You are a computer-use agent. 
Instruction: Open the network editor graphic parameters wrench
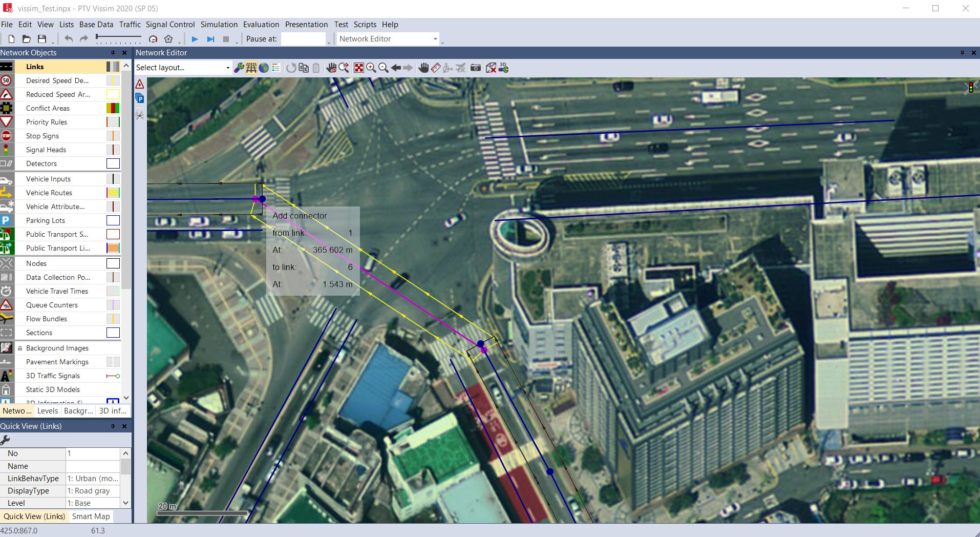coord(239,68)
